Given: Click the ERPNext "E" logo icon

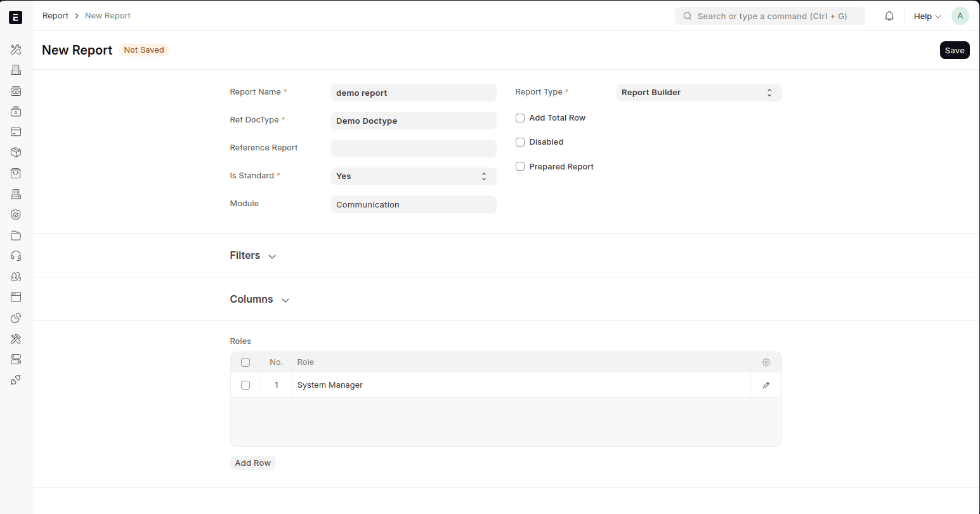Looking at the screenshot, I should click(x=16, y=17).
